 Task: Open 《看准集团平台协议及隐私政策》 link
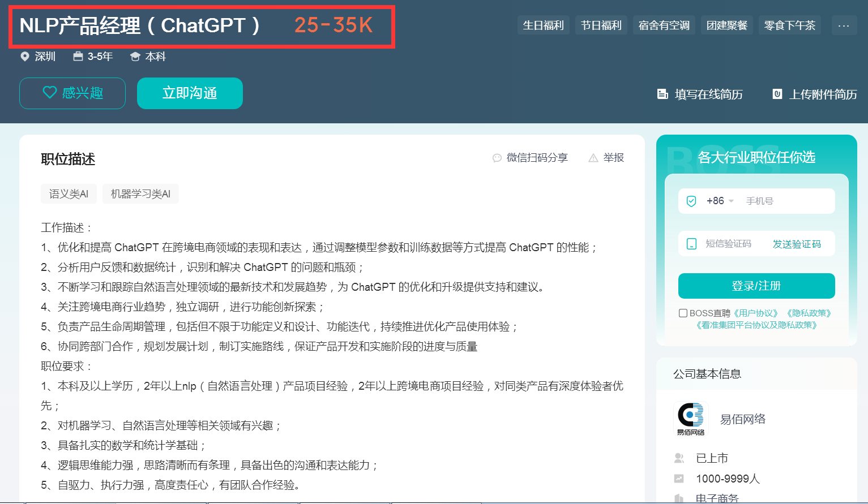pyautogui.click(x=756, y=325)
